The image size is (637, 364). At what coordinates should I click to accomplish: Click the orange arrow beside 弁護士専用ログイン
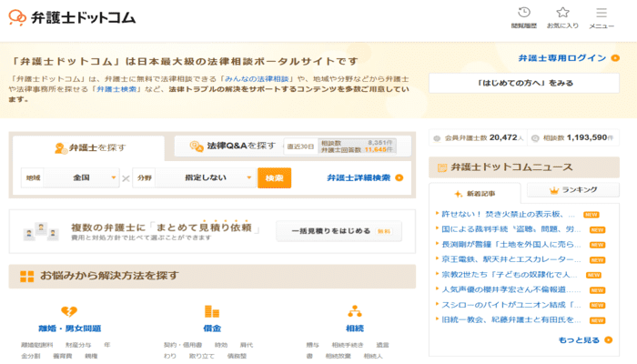coord(615,58)
